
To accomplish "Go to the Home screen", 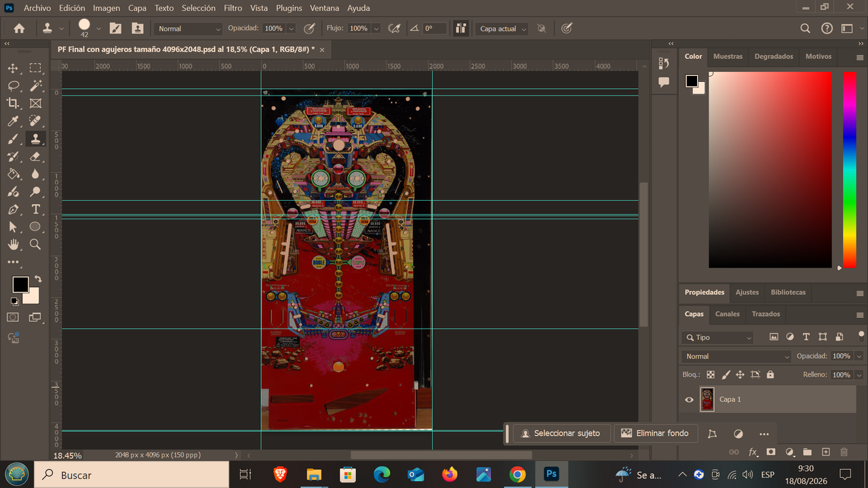I will [x=19, y=28].
